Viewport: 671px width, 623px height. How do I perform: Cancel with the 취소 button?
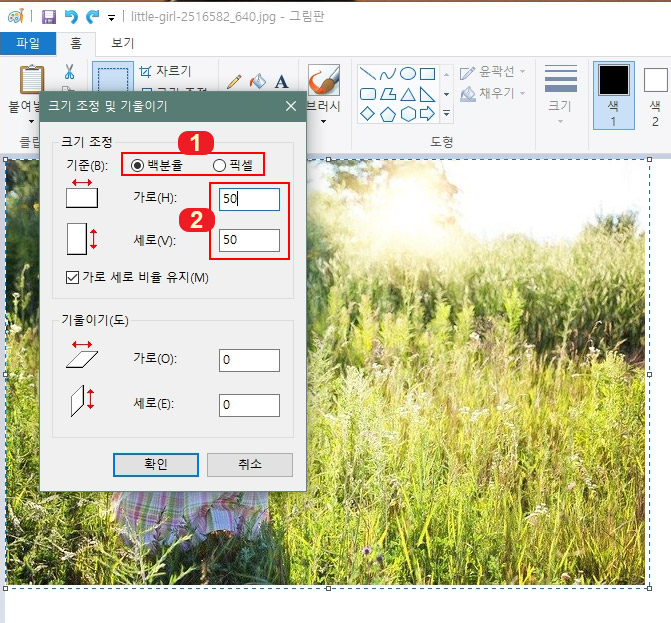[250, 465]
